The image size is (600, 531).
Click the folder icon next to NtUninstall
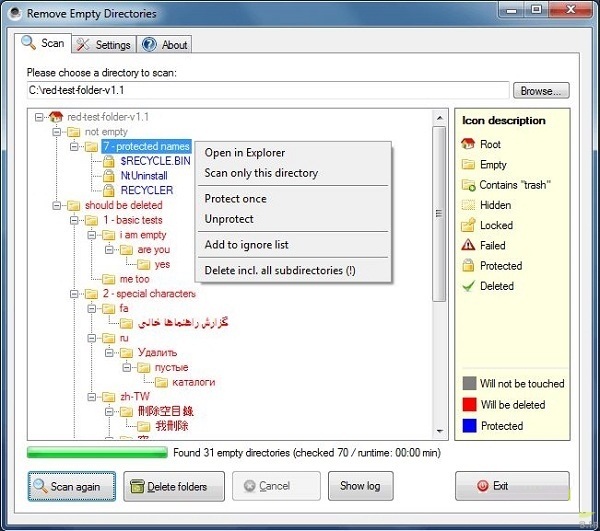click(x=109, y=175)
